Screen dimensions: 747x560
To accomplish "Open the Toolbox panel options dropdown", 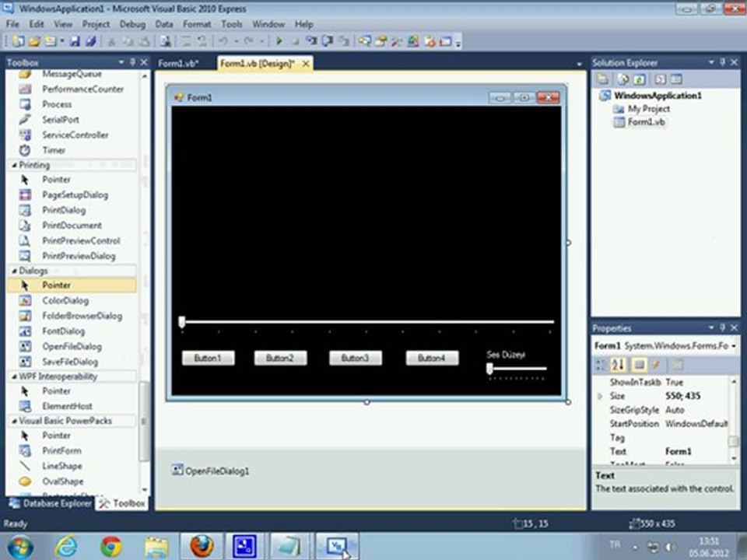I will 121,62.
